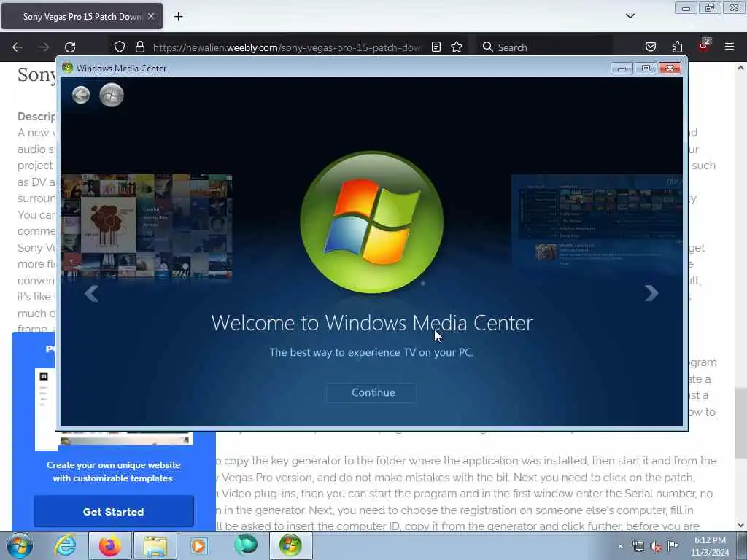Reload the current Firefox page
The height and width of the screenshot is (560, 747).
point(70,47)
